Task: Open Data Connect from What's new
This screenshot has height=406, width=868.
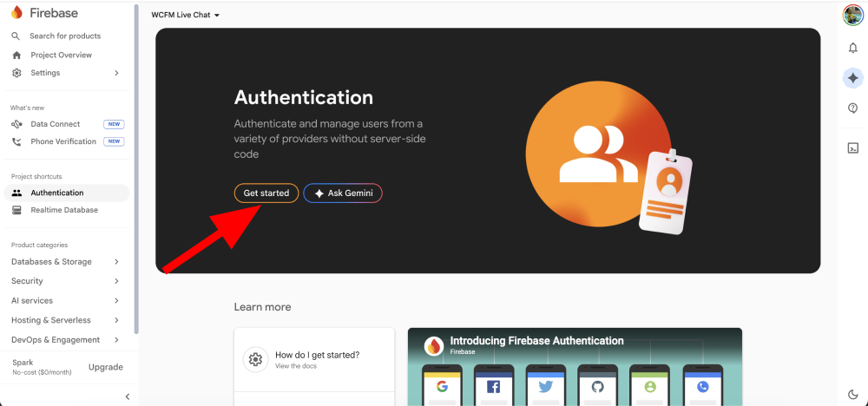Action: pyautogui.click(x=56, y=124)
